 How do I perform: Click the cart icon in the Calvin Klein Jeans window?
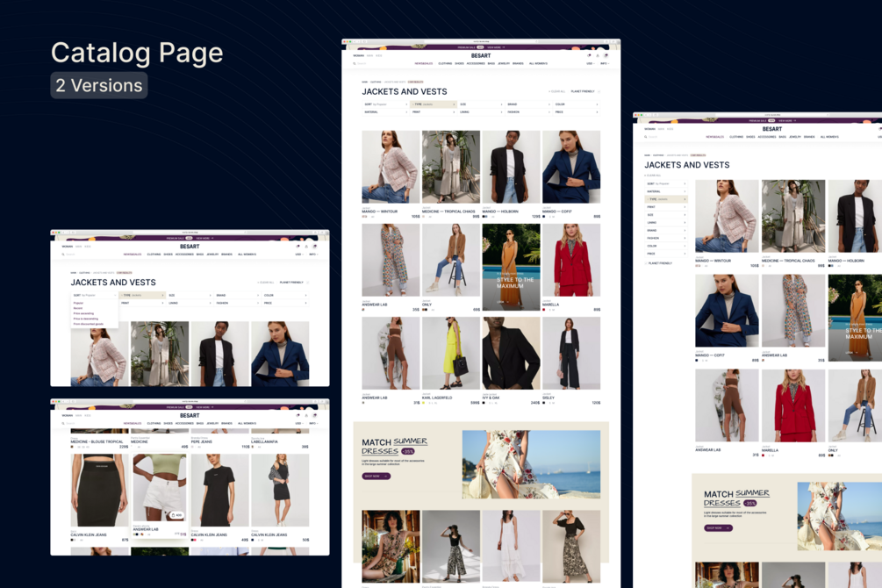click(x=314, y=415)
